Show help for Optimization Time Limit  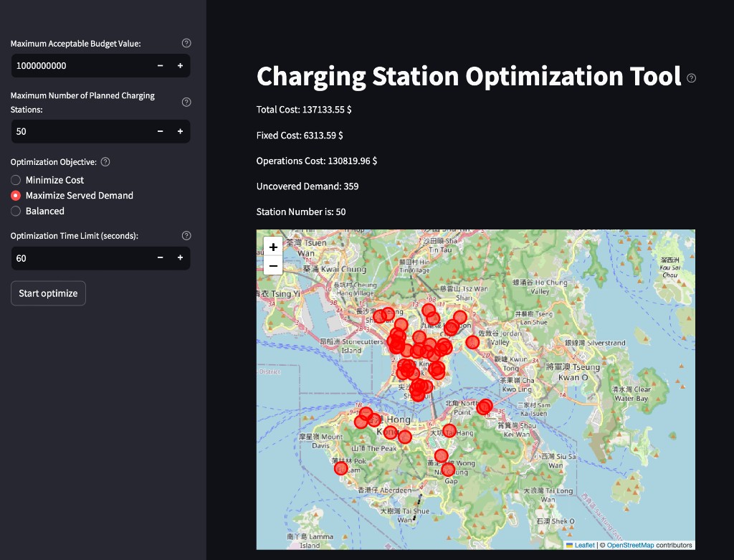(186, 235)
